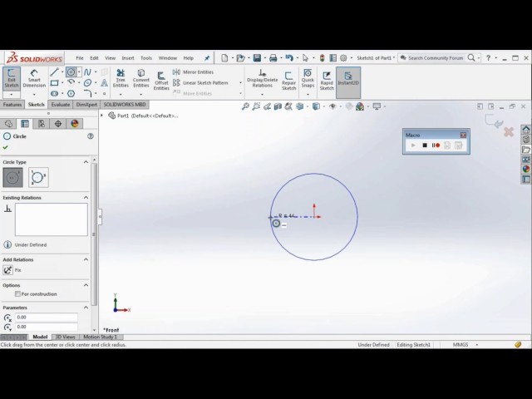The width and height of the screenshot is (532, 399).
Task: Select the Sketch Fillet tool
Action: coord(87,94)
